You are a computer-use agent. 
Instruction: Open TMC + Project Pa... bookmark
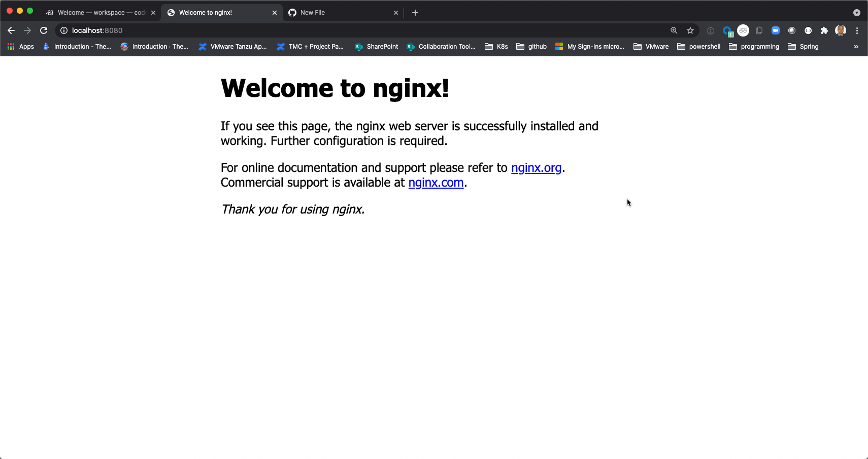(310, 47)
